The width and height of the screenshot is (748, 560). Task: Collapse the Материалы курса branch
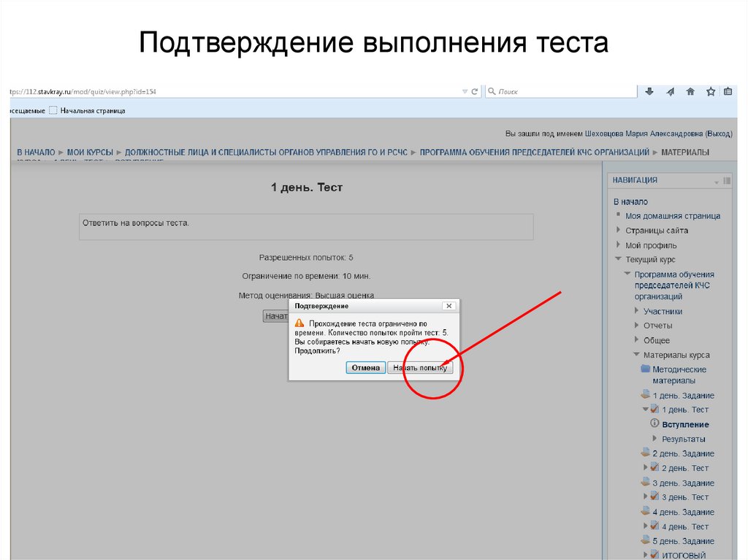(x=636, y=355)
